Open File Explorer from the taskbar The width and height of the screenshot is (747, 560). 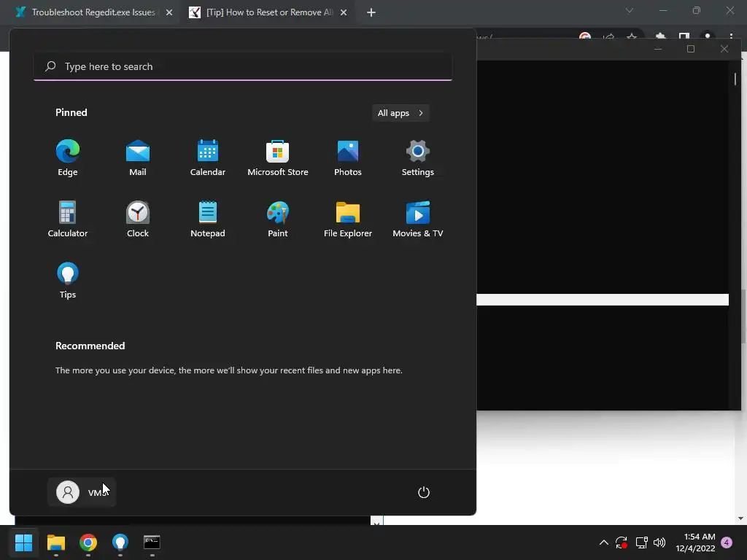55,542
